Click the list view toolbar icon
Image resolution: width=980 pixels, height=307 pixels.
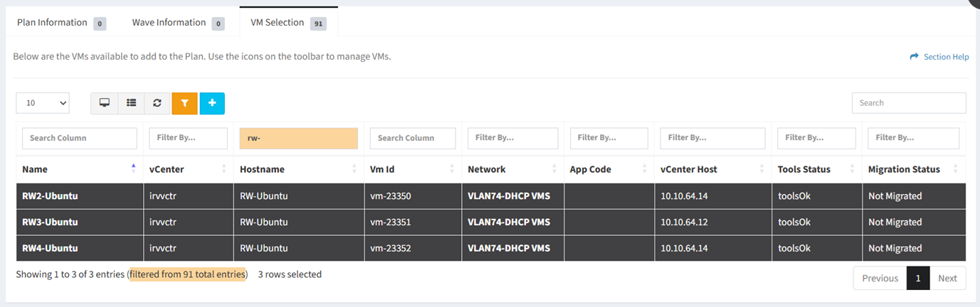(131, 103)
